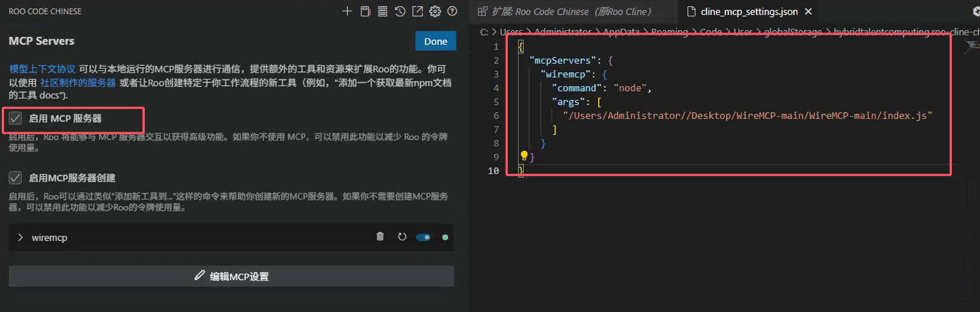980x312 pixels.
Task: Open task history clock icon
Action: coord(400,11)
